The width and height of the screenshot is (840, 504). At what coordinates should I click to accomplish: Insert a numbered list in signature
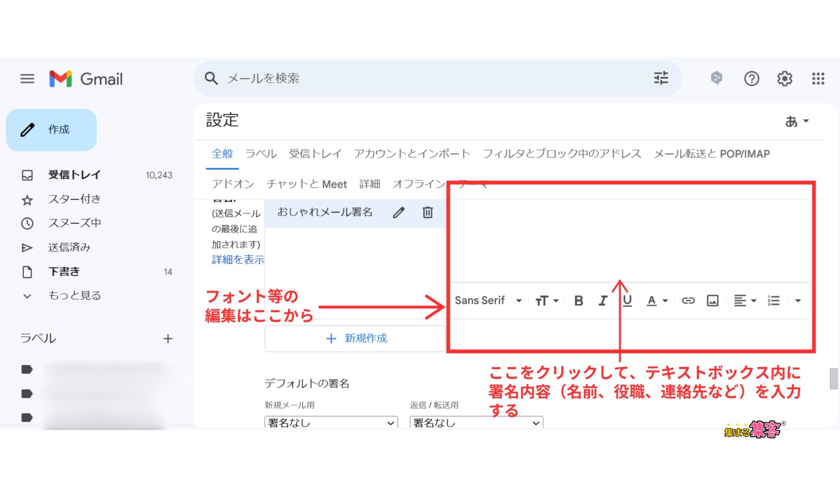coord(774,301)
